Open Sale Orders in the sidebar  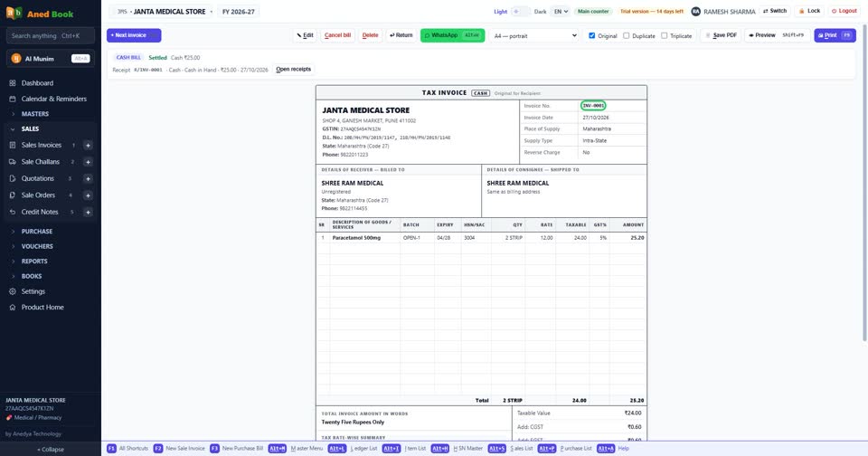click(38, 195)
